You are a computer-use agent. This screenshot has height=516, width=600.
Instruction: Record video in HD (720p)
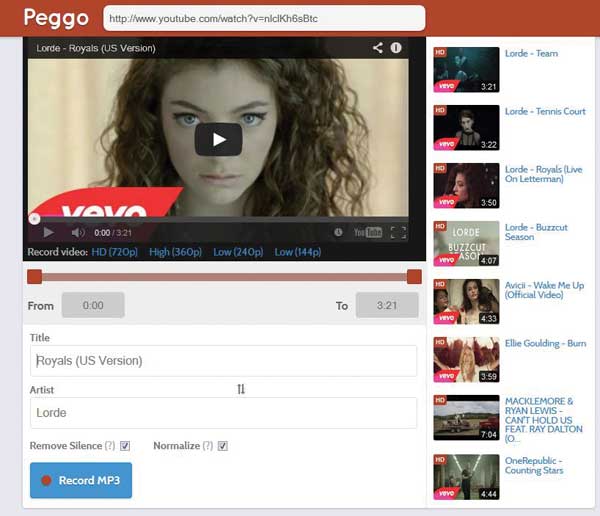[114, 252]
